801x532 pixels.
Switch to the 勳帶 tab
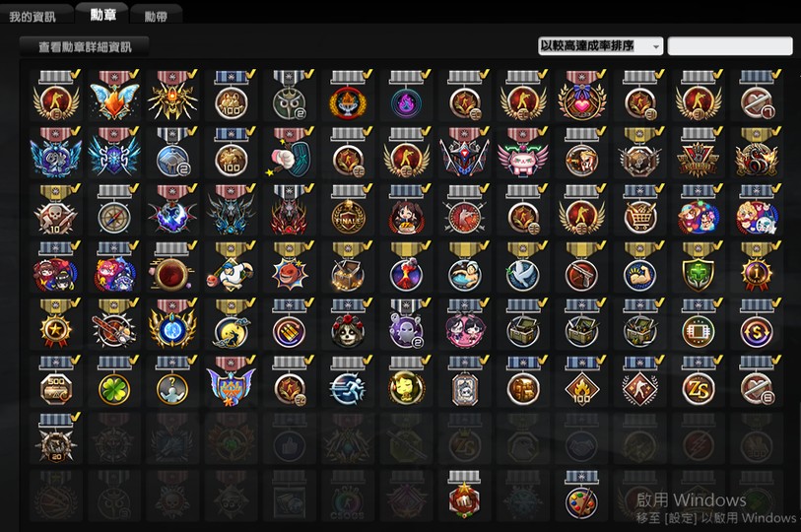156,17
